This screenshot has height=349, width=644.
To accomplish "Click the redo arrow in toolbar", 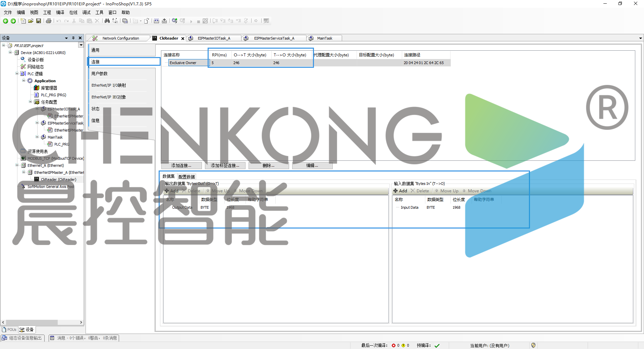I will point(66,21).
